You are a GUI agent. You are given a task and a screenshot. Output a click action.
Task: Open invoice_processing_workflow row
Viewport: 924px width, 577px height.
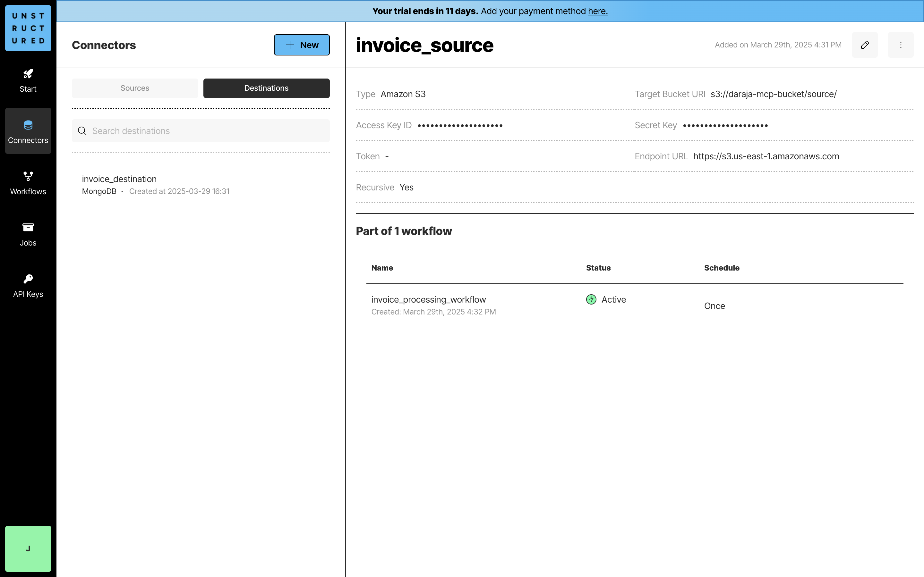point(428,300)
